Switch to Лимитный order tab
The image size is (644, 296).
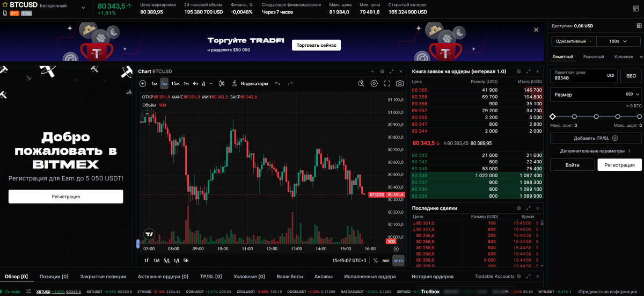(x=563, y=57)
